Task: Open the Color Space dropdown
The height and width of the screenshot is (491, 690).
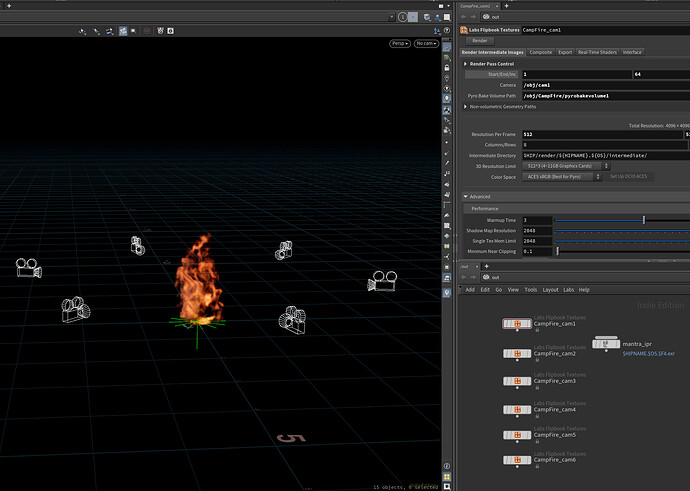Action: click(561, 176)
